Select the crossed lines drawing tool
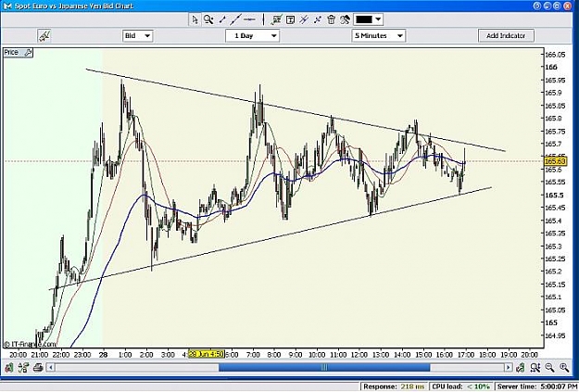Viewport: 579px width, 392px height. coord(317,19)
